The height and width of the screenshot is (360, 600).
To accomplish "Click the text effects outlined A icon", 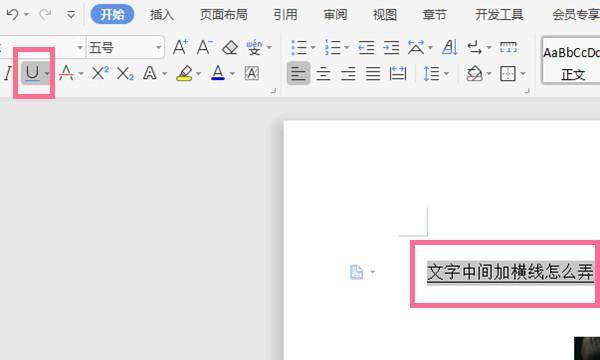I will click(x=150, y=73).
